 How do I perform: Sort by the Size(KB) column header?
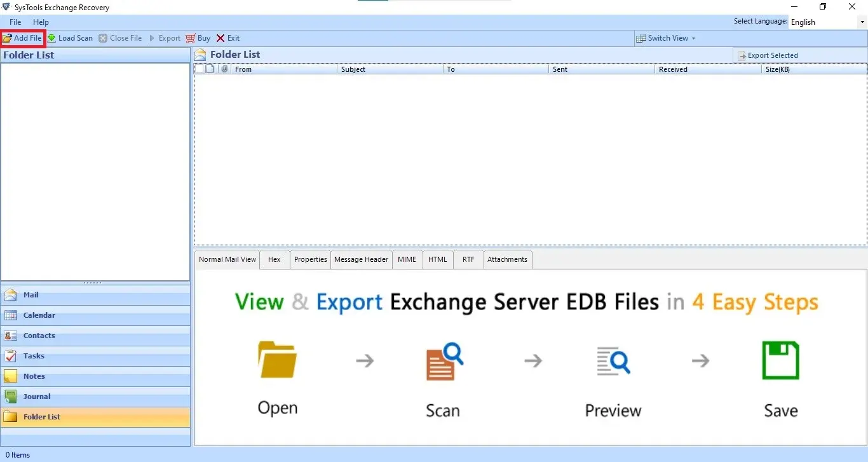click(814, 69)
